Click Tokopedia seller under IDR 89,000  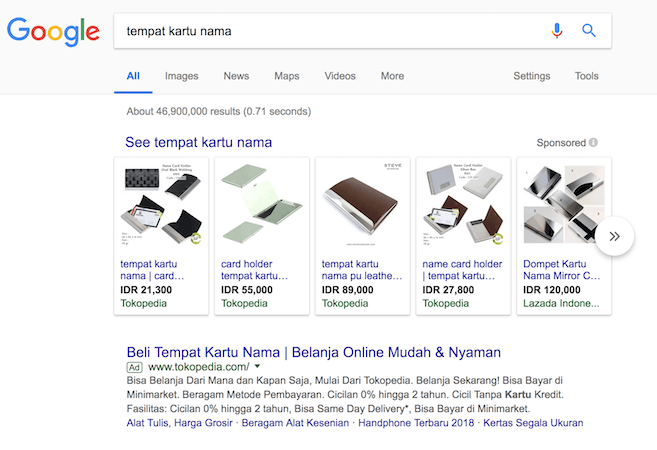(x=345, y=303)
